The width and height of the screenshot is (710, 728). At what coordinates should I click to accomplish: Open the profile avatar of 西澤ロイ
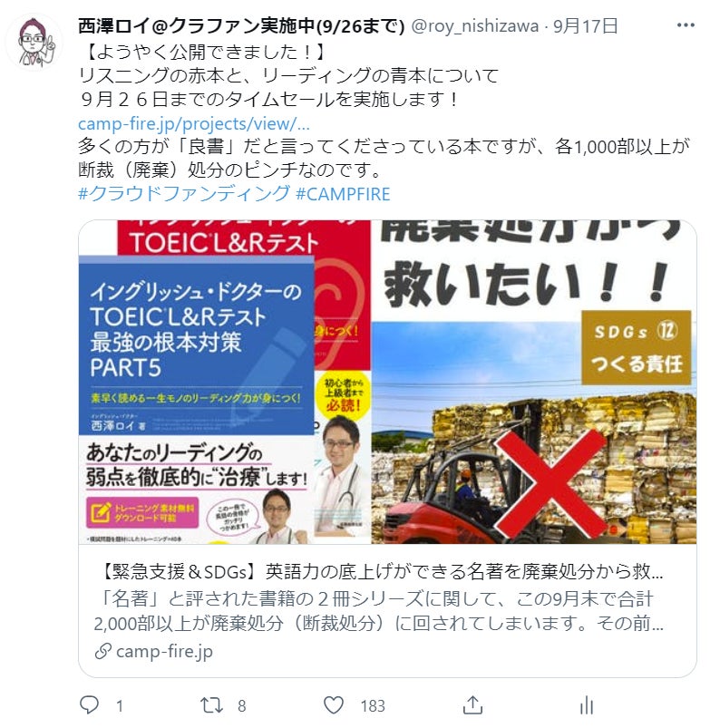point(34,43)
